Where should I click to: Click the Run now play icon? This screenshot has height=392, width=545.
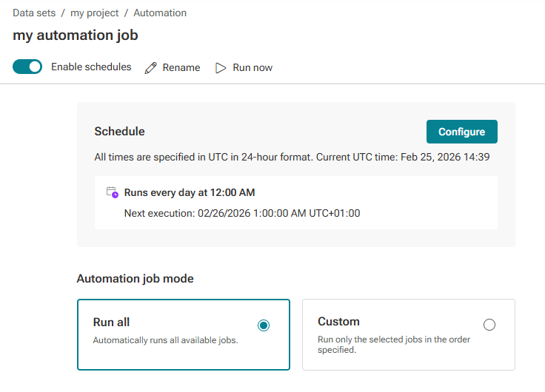(221, 68)
